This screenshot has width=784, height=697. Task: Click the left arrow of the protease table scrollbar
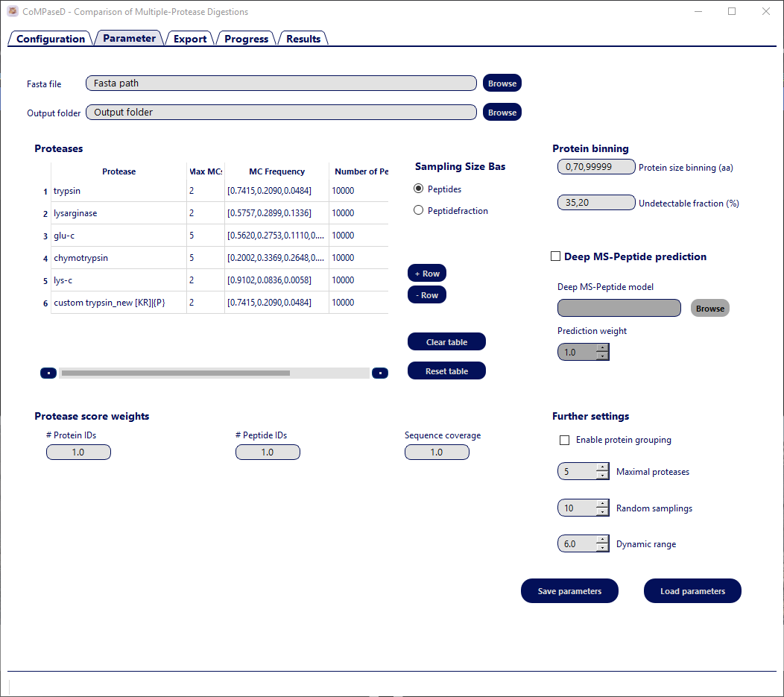[x=48, y=373]
